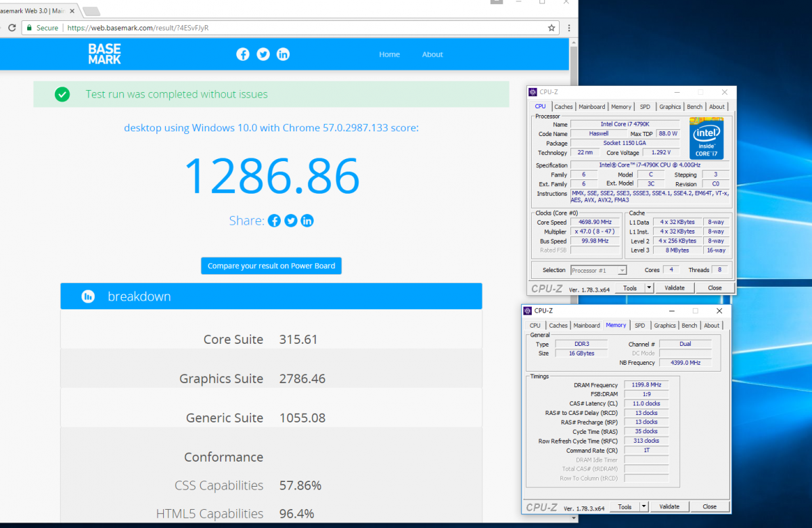Click Generic Suite score 1055.08
This screenshot has width=812, height=528.
(302, 418)
